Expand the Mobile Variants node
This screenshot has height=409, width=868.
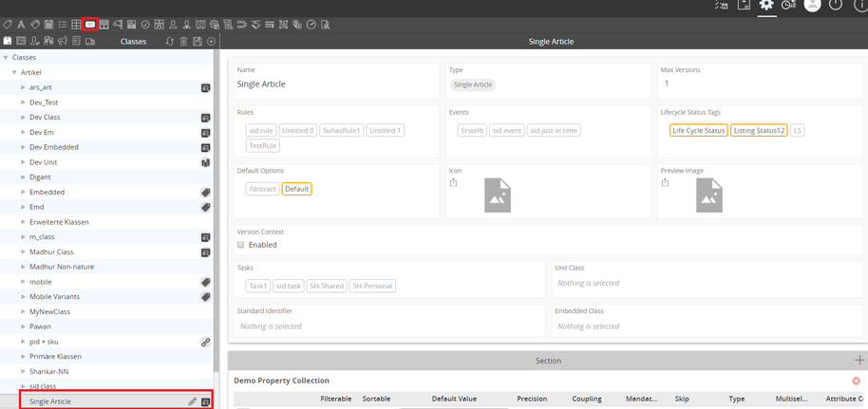coord(23,297)
